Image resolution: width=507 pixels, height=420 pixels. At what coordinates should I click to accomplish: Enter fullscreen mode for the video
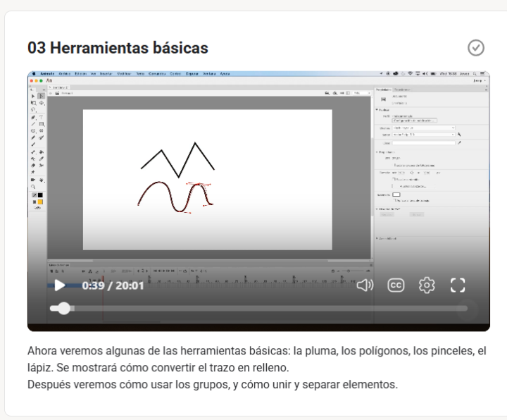pyautogui.click(x=458, y=285)
